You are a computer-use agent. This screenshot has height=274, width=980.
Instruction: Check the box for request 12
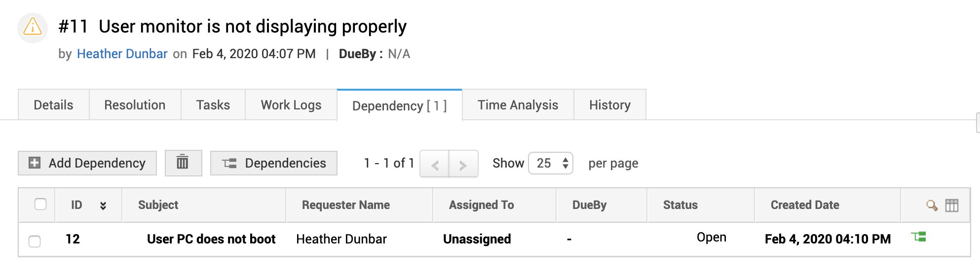coord(35,241)
